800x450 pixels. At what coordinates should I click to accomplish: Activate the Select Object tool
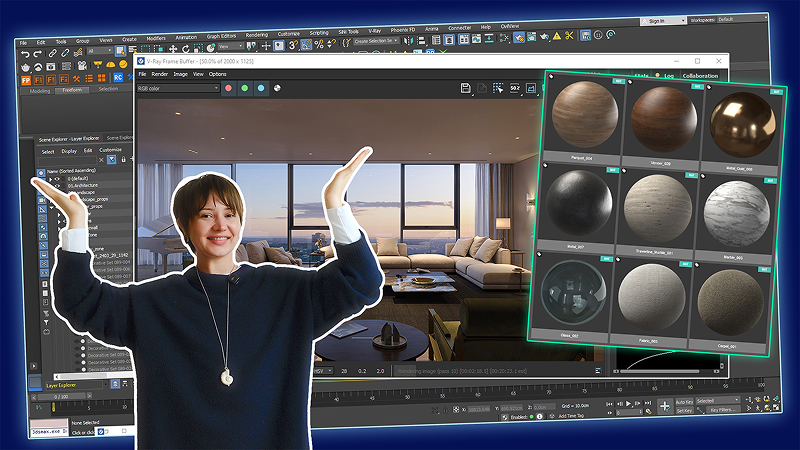click(120, 50)
